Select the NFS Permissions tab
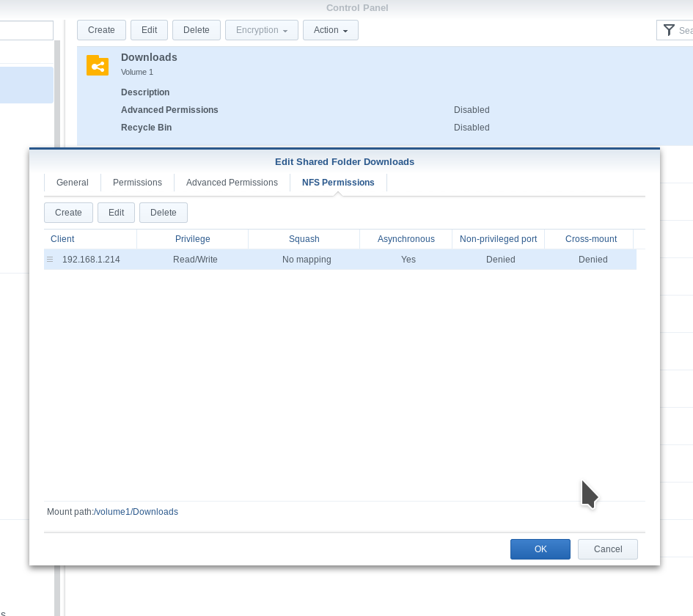Image resolution: width=693 pixels, height=616 pixels. [x=338, y=183]
